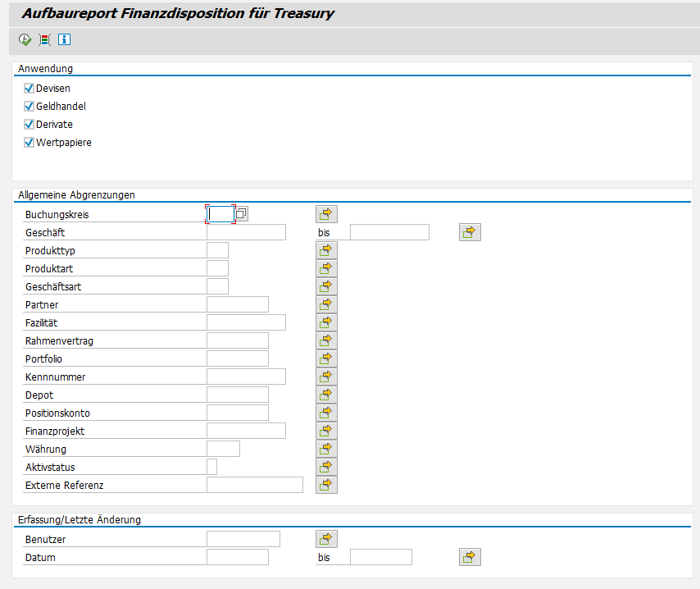Open value help next to Buchungskreis field

[x=242, y=214]
